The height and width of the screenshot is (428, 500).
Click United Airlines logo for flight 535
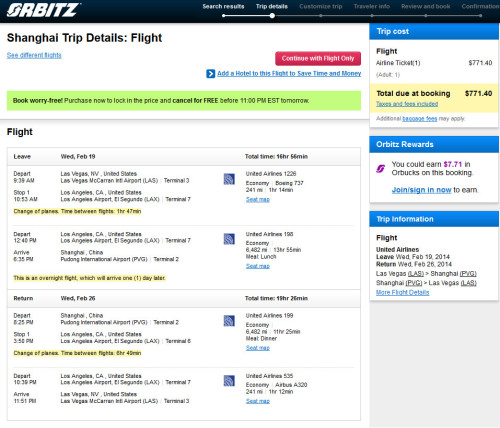[229, 381]
